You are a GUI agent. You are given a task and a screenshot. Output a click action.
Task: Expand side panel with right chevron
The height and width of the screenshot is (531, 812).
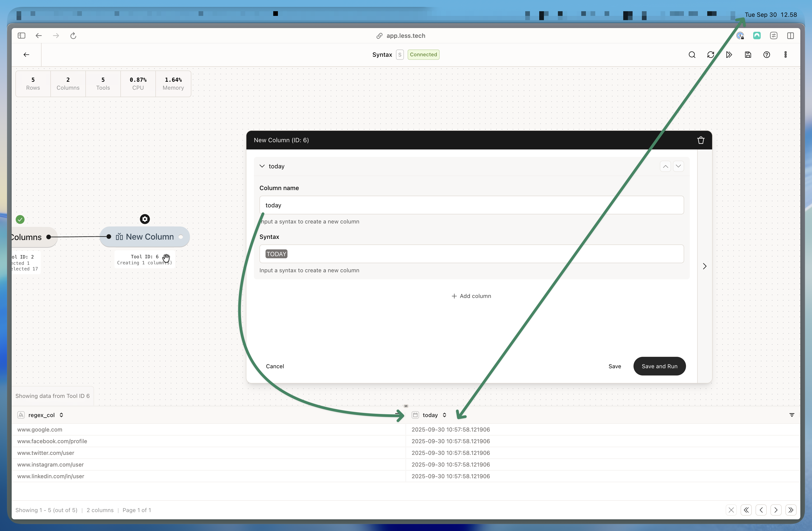(704, 266)
